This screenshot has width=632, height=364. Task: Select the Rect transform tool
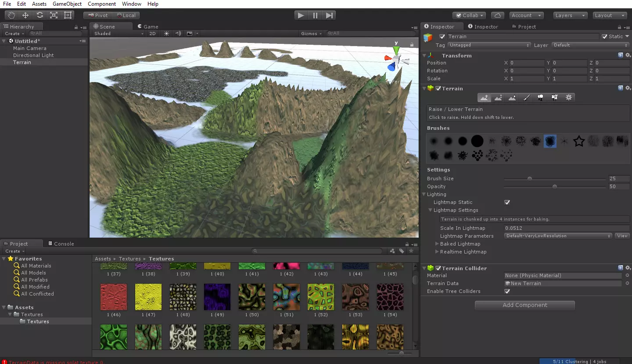(68, 15)
